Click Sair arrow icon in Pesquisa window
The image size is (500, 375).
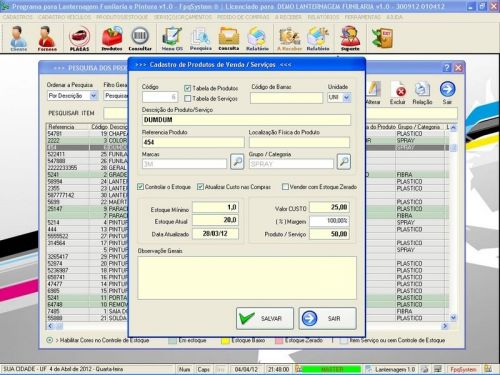[447, 93]
